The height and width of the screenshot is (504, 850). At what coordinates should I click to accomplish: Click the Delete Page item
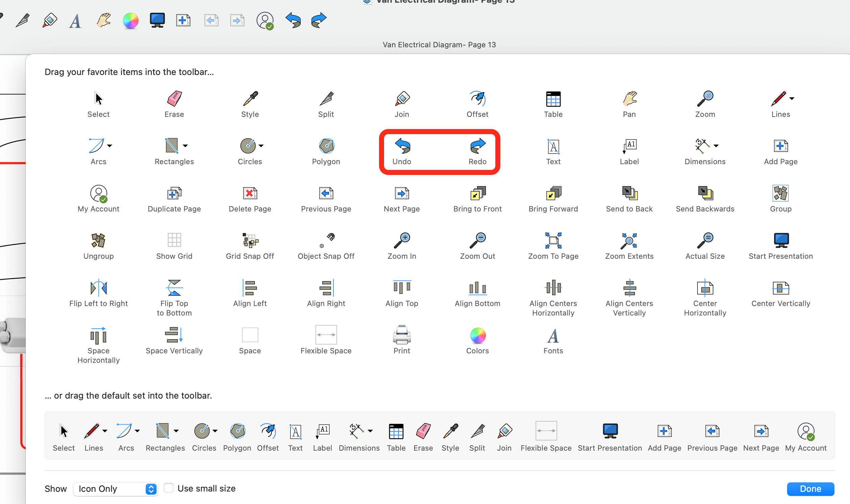pyautogui.click(x=250, y=199)
